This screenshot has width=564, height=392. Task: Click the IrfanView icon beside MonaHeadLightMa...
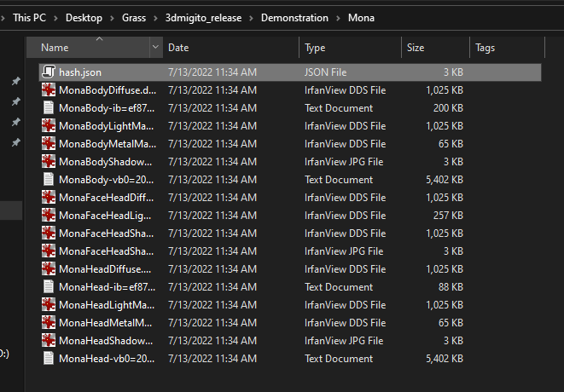click(49, 305)
